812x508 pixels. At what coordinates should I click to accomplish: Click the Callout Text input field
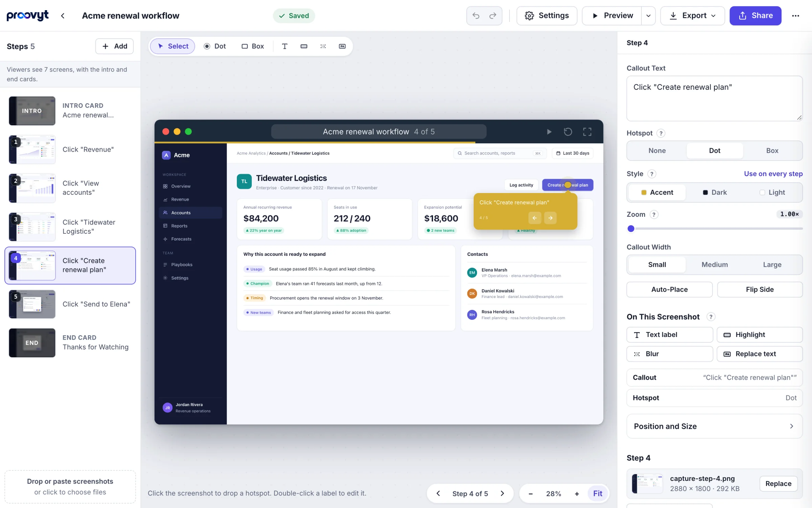coord(715,98)
